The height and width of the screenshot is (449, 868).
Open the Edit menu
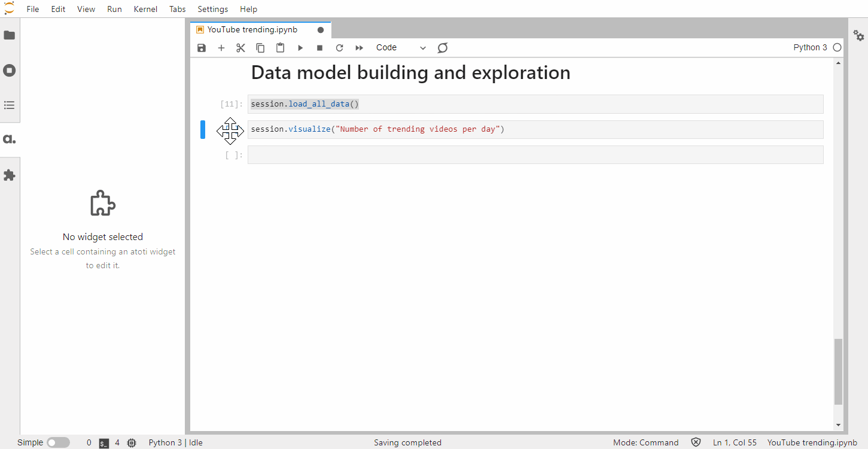[x=58, y=9]
